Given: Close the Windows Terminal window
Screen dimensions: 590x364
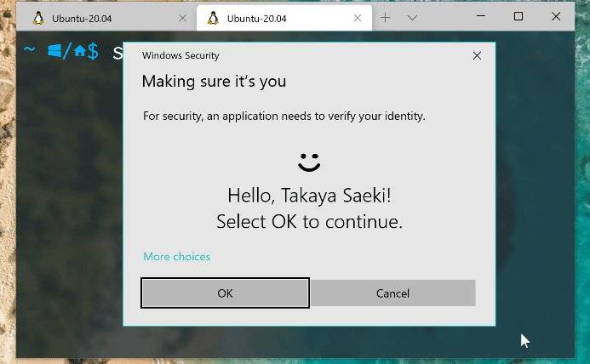Looking at the screenshot, I should tap(556, 16).
